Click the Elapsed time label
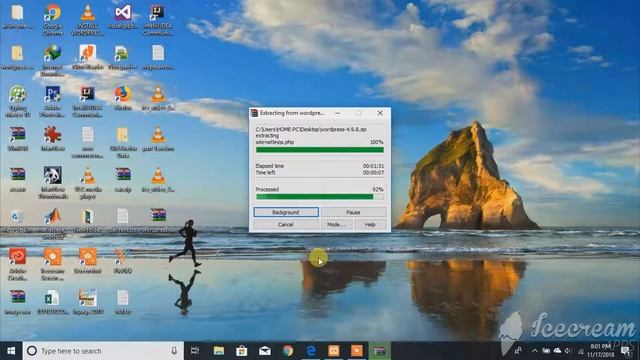This screenshot has width=640, height=360. [x=269, y=166]
